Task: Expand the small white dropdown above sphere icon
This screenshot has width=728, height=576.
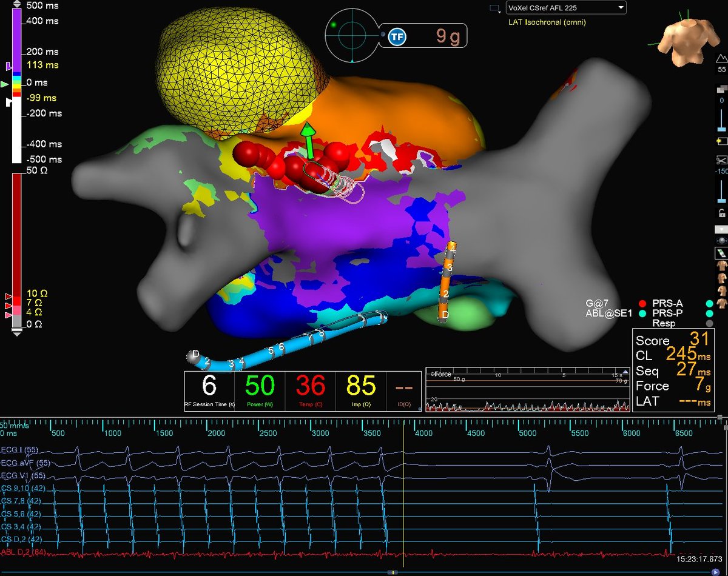Action: [x=721, y=230]
